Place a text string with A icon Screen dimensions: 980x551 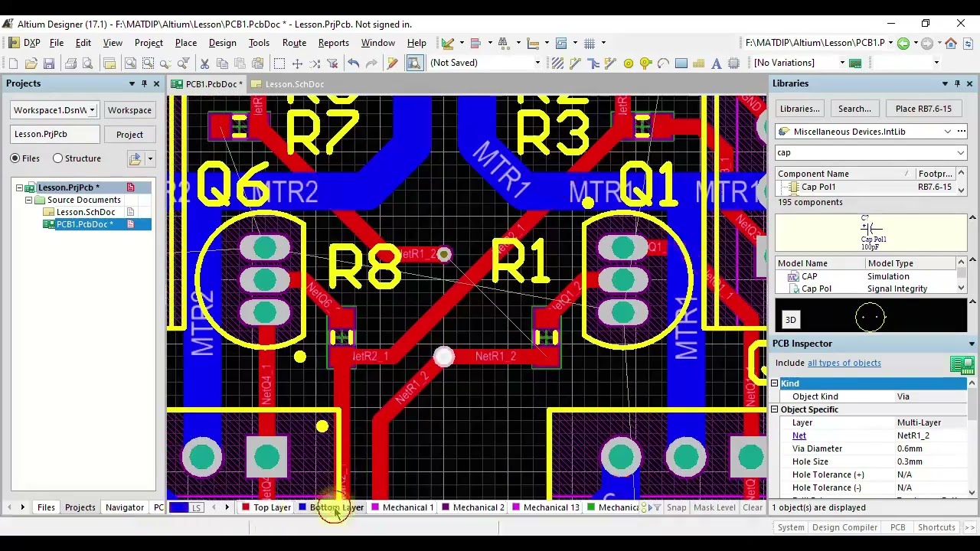click(x=717, y=64)
